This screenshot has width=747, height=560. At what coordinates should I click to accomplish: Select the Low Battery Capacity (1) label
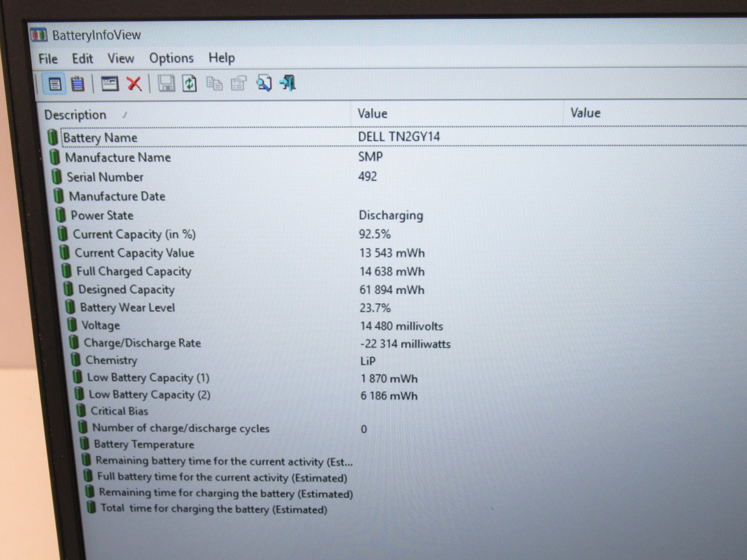[x=148, y=378]
